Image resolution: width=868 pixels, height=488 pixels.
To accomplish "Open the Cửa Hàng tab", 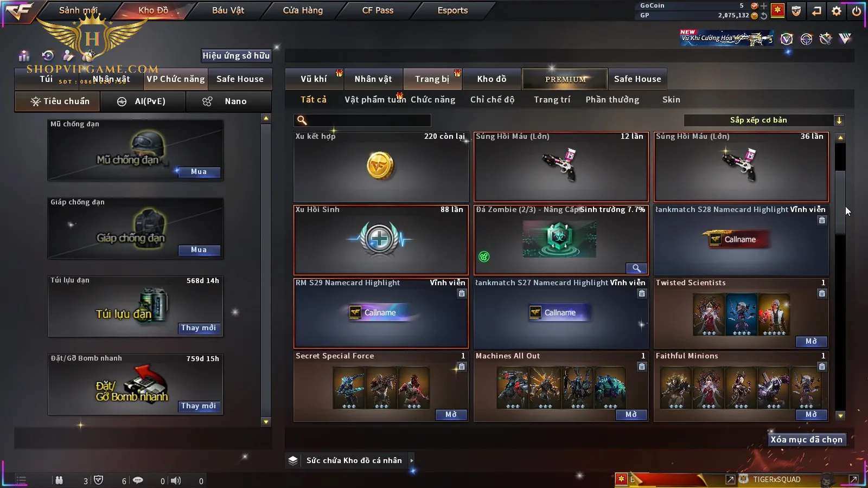I will tap(303, 10).
